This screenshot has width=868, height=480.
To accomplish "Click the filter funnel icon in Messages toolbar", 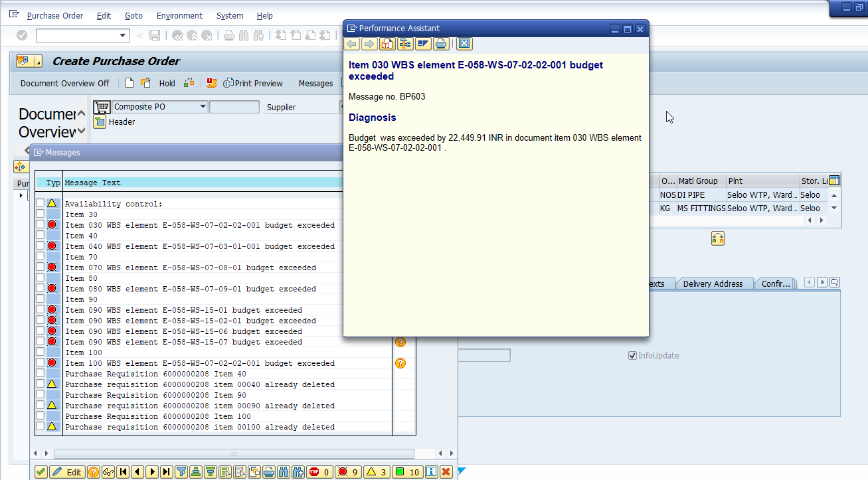I will click(x=181, y=472).
